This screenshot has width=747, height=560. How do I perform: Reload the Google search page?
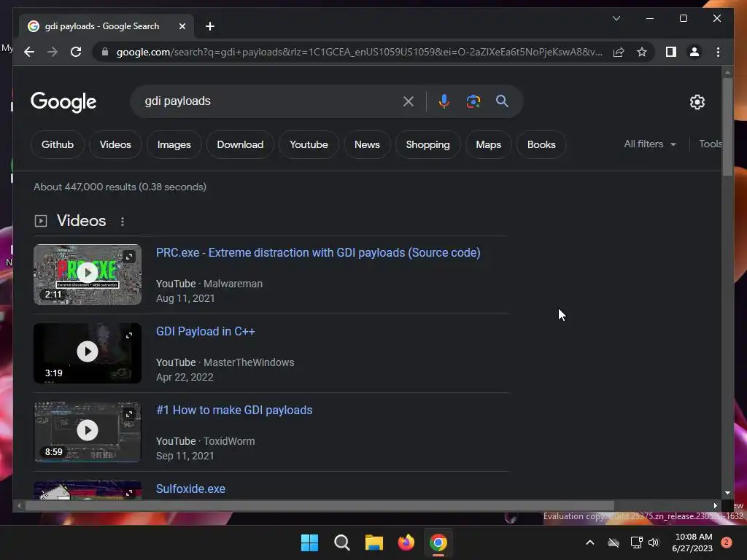(x=76, y=52)
